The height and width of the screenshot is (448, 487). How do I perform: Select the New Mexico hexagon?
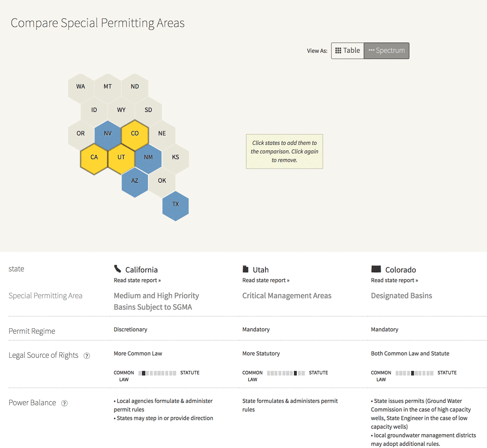point(149,157)
